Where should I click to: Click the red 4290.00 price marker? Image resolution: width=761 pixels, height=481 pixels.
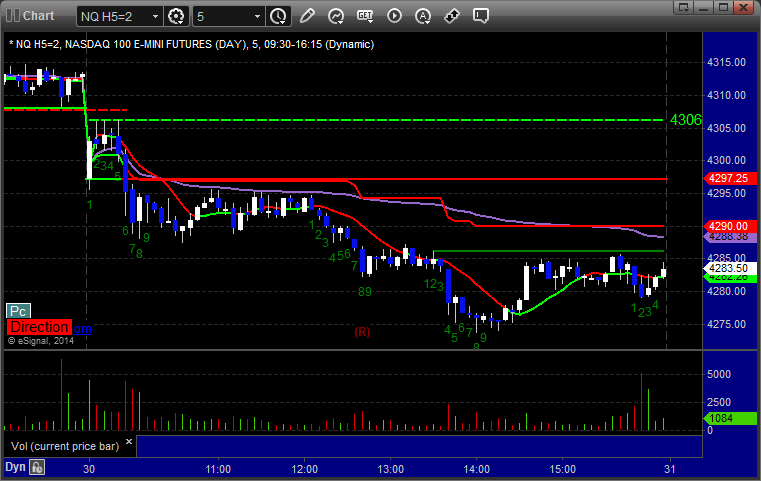729,226
